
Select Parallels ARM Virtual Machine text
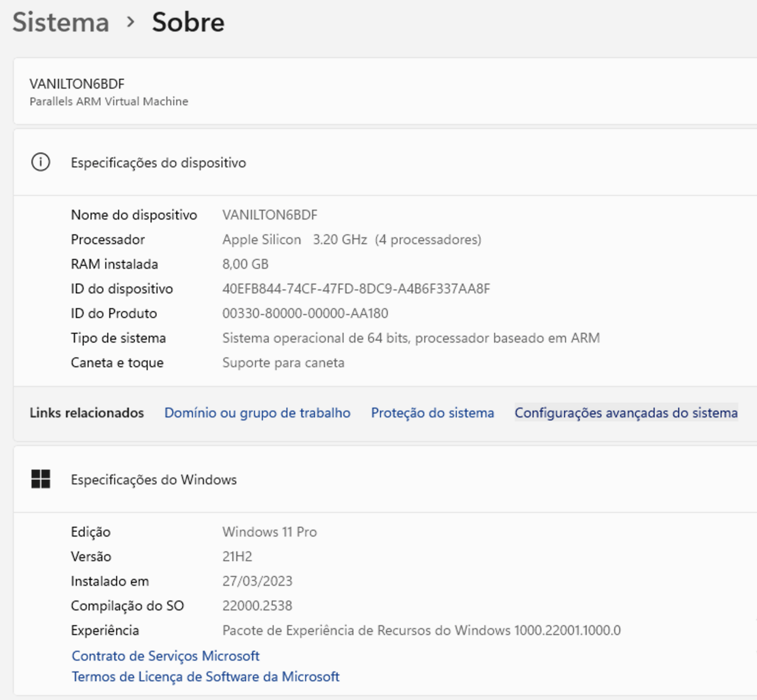coord(109,102)
